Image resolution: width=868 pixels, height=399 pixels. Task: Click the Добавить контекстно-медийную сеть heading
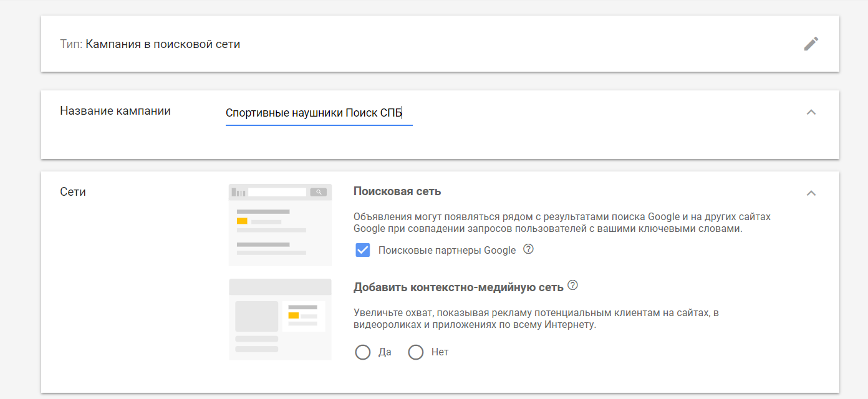(460, 286)
